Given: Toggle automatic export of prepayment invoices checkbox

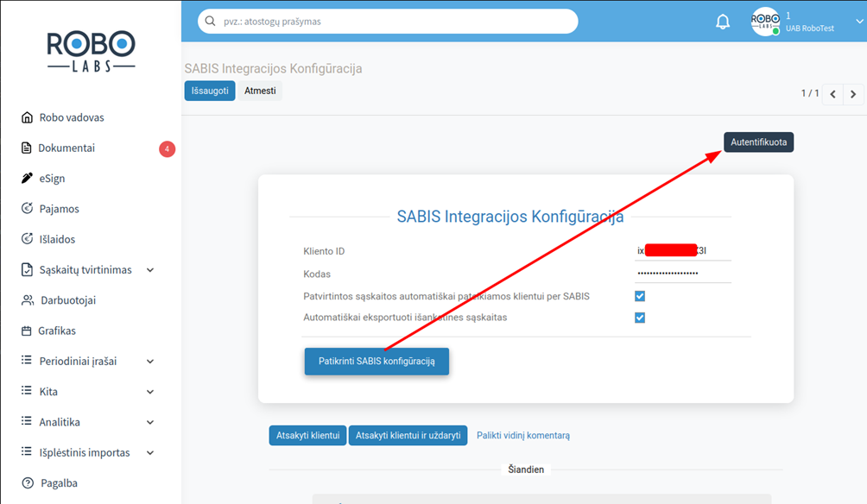Looking at the screenshot, I should tap(640, 318).
